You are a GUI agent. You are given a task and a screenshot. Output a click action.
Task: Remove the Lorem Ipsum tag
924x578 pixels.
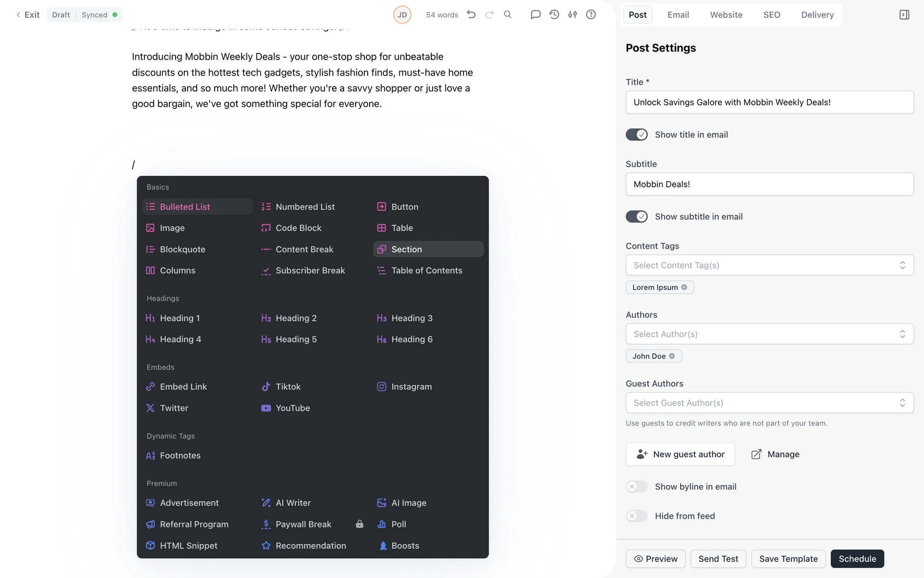click(684, 287)
